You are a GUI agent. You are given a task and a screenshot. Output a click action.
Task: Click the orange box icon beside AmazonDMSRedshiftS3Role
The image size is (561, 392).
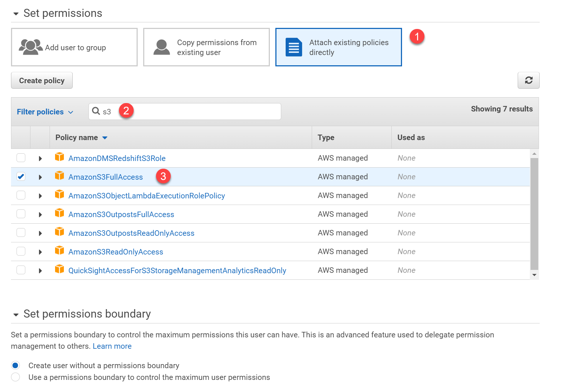(59, 157)
